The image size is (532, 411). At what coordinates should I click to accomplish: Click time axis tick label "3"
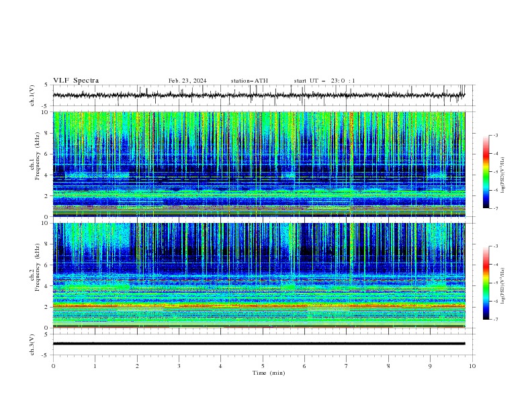pyautogui.click(x=179, y=366)
